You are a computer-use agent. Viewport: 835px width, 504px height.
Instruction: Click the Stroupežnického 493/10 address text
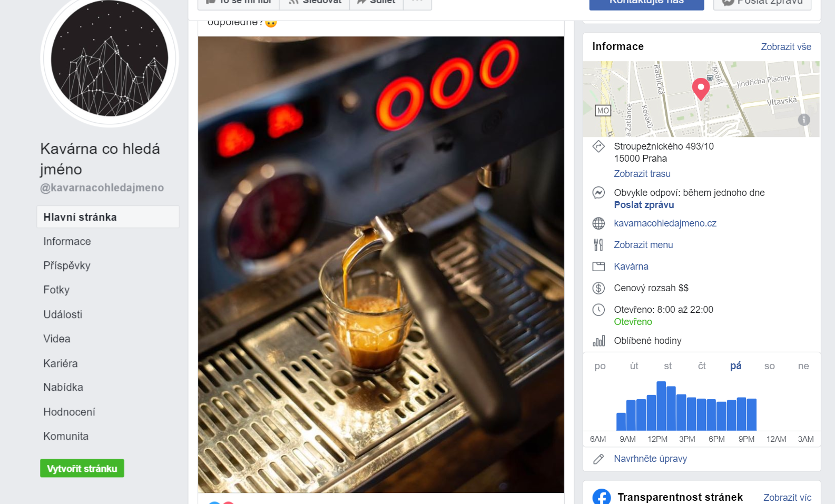click(x=664, y=146)
